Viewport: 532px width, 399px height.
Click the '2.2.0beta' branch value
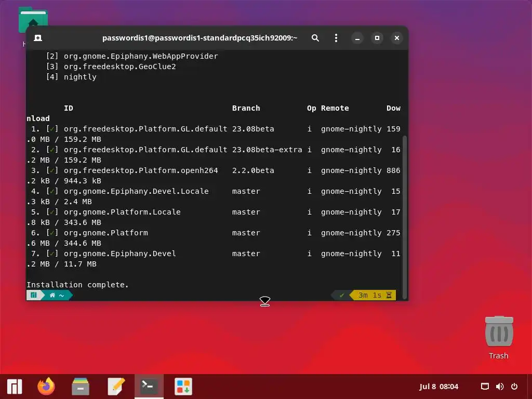click(x=253, y=170)
